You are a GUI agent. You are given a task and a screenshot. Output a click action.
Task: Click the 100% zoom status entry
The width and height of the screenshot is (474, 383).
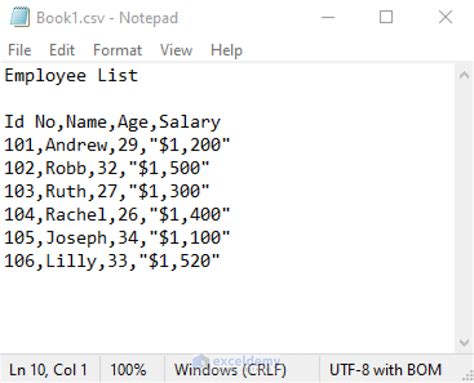click(128, 370)
